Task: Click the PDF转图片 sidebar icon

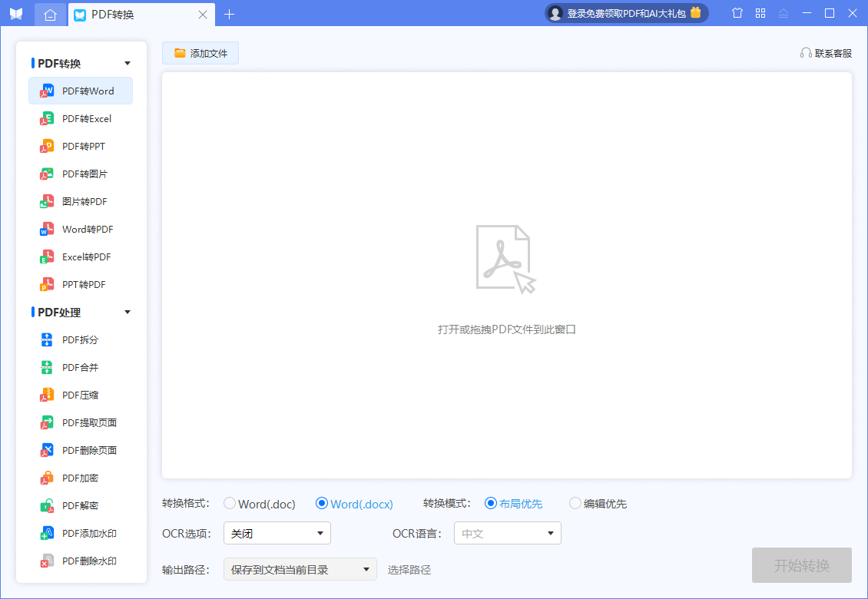Action: pos(47,174)
